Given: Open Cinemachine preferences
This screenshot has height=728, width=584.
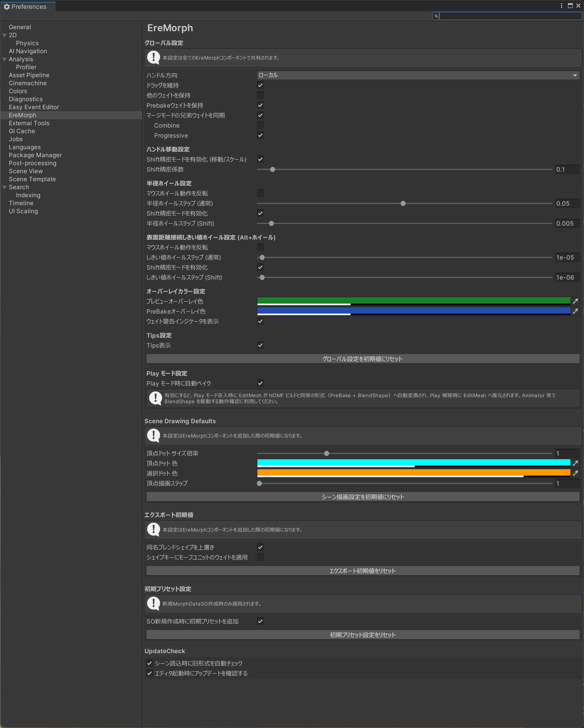Looking at the screenshot, I should [28, 83].
